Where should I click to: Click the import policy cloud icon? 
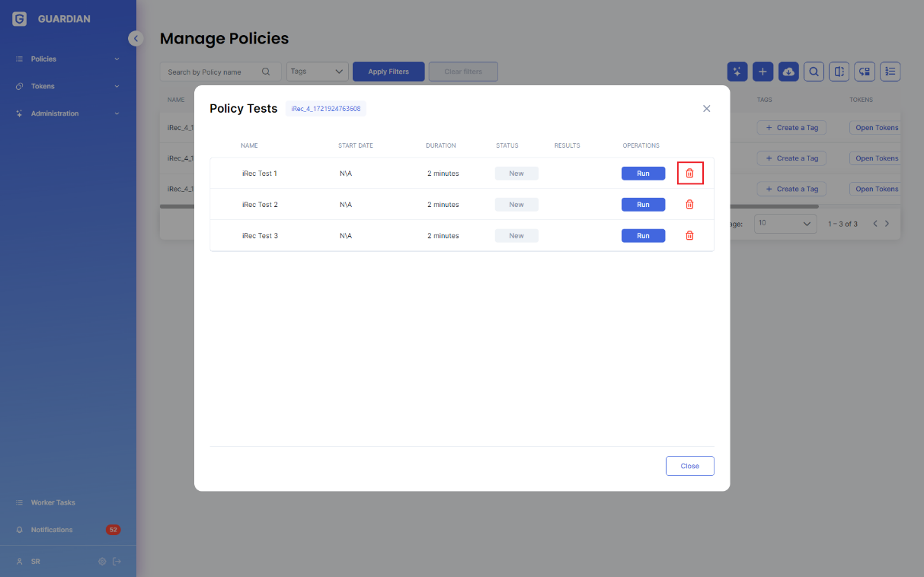point(788,72)
